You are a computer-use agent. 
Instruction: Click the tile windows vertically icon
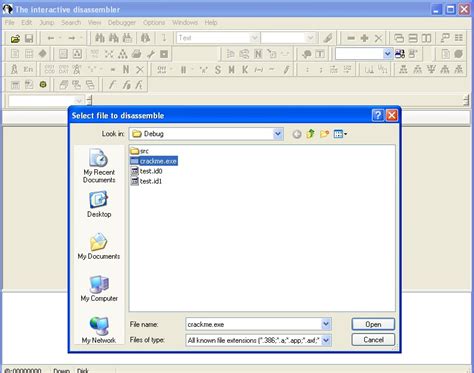point(426,38)
